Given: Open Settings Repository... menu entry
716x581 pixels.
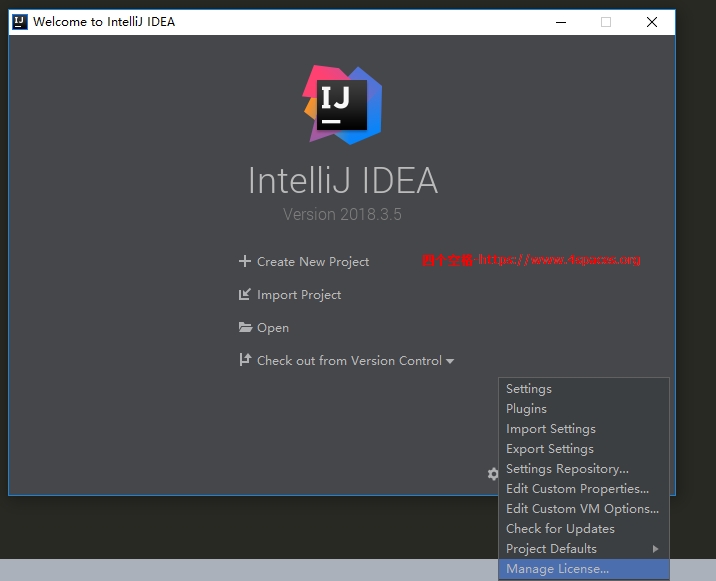Looking at the screenshot, I should (584, 469).
